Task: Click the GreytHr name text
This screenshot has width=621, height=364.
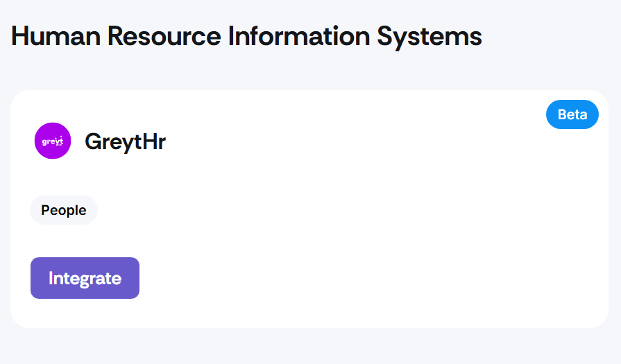Action: tap(125, 141)
